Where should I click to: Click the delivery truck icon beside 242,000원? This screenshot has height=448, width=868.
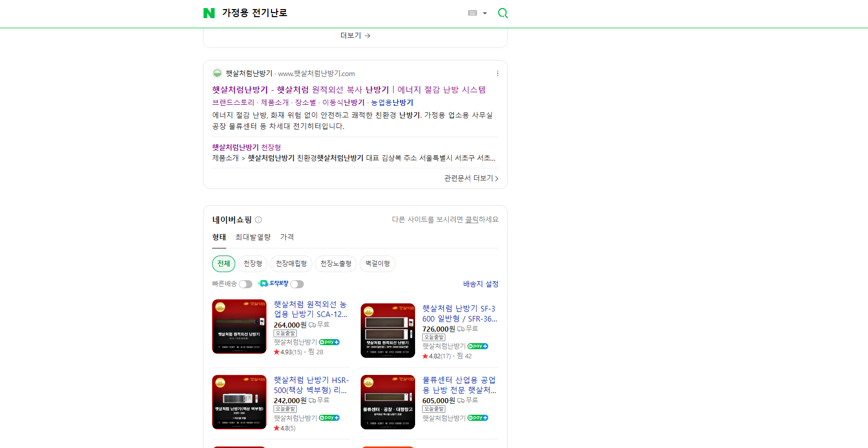coord(312,401)
